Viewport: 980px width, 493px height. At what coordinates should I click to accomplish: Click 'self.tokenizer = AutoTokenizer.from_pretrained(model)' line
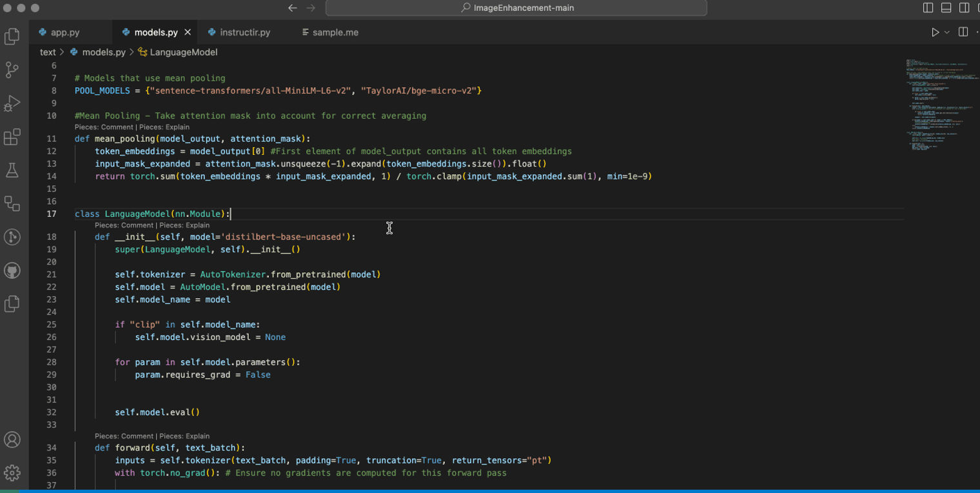pyautogui.click(x=248, y=275)
